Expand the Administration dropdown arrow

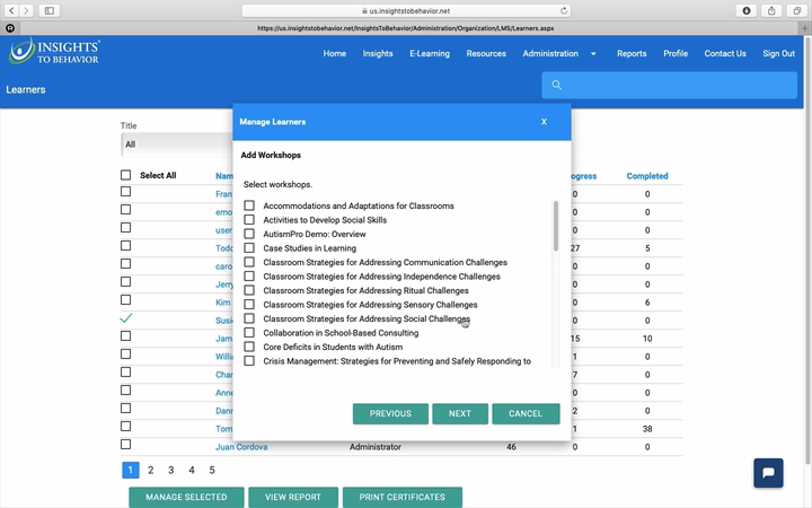coord(593,54)
